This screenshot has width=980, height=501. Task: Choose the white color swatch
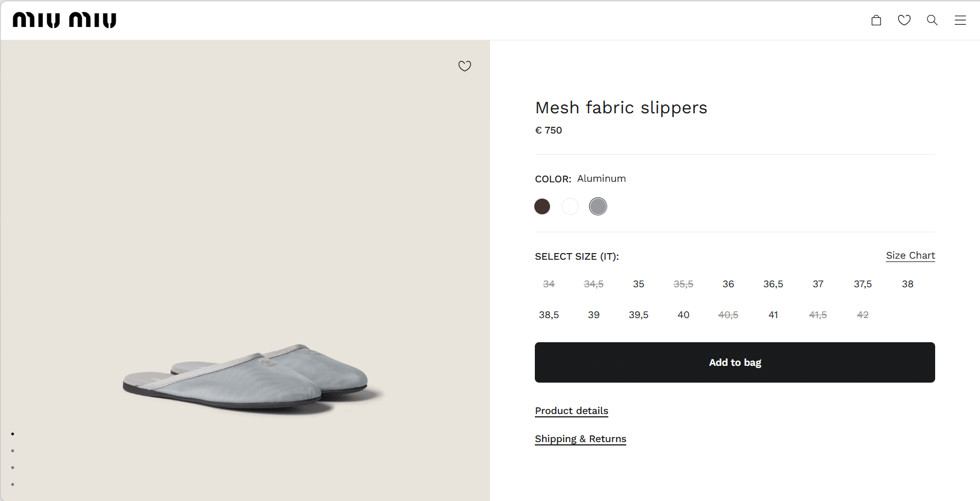pos(570,206)
